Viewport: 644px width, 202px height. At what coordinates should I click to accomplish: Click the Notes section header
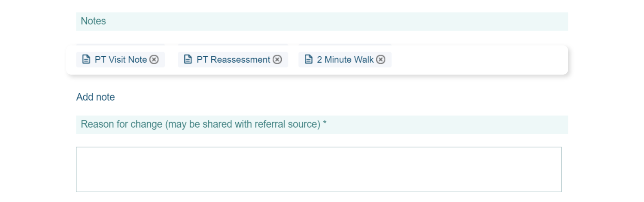[93, 21]
